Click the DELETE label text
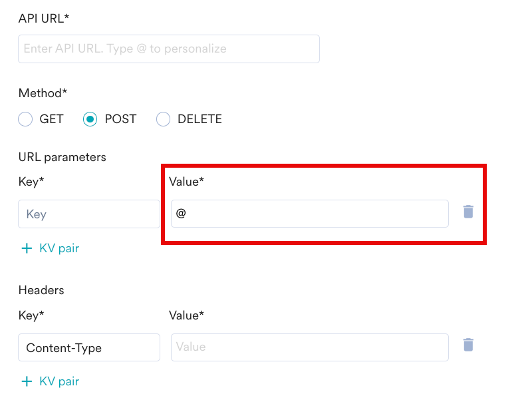 click(x=200, y=119)
